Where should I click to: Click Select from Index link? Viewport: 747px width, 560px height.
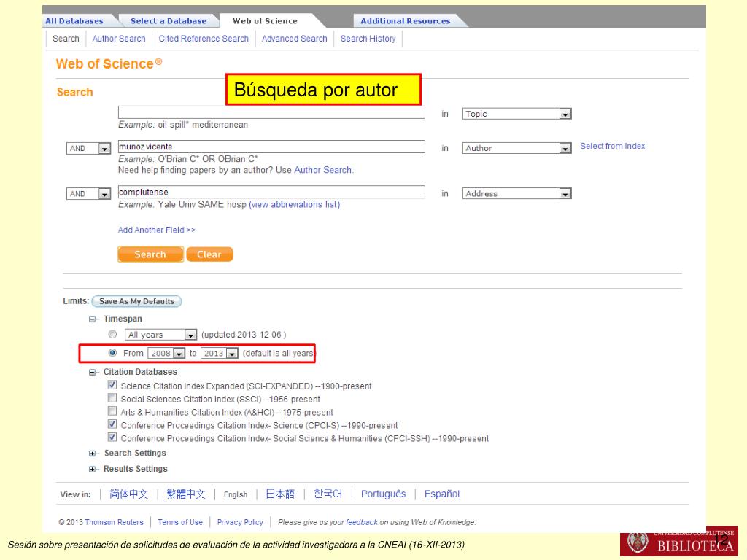pos(612,146)
